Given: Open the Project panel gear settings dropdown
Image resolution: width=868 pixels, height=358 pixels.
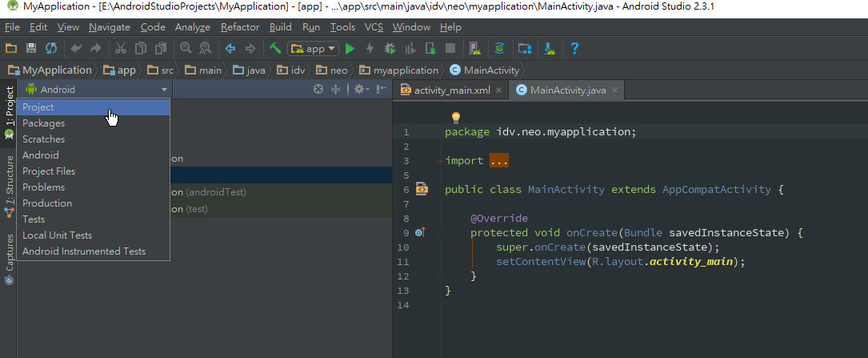Looking at the screenshot, I should point(362,89).
